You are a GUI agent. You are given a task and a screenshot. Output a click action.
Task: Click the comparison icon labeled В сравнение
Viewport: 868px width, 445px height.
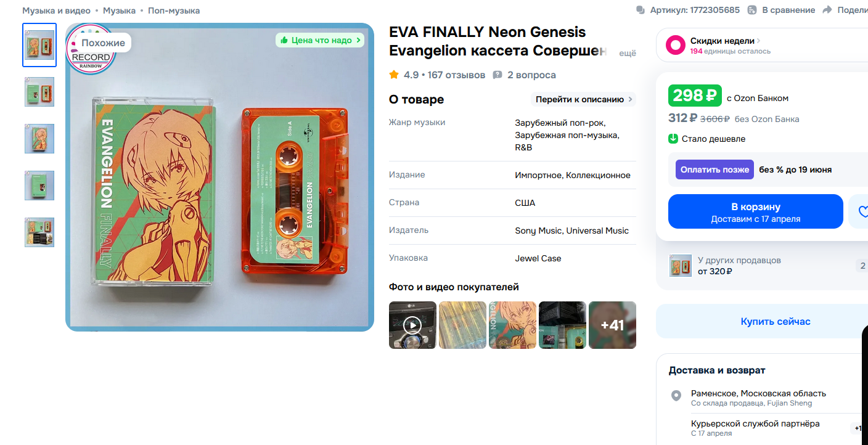(x=752, y=10)
